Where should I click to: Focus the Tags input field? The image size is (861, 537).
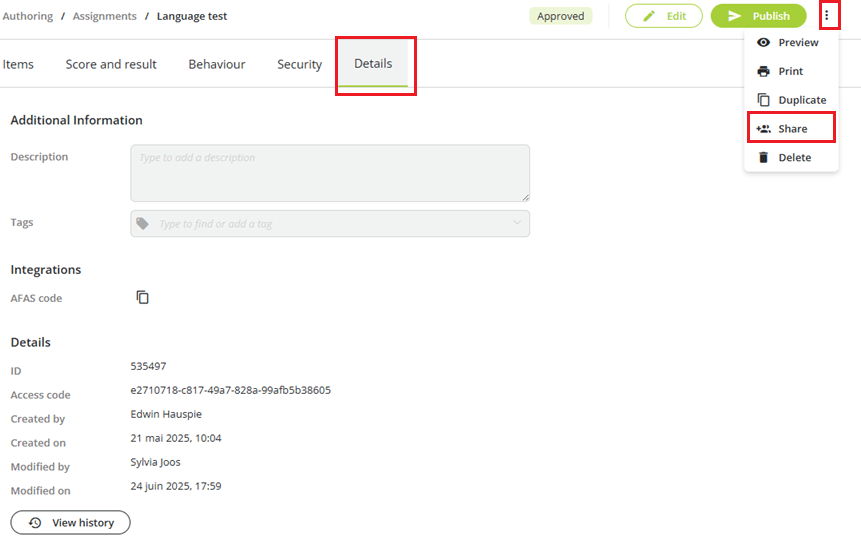click(330, 223)
